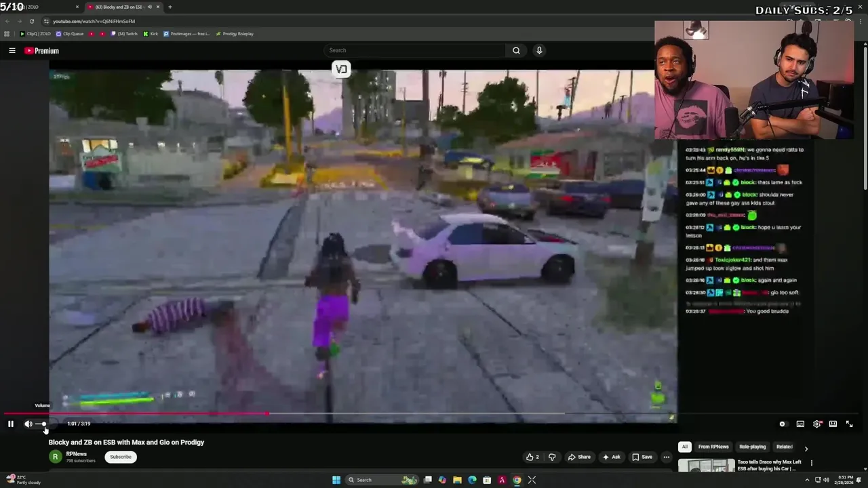Select the Related filter chip
Viewport: 868px width, 488px height.
784,447
